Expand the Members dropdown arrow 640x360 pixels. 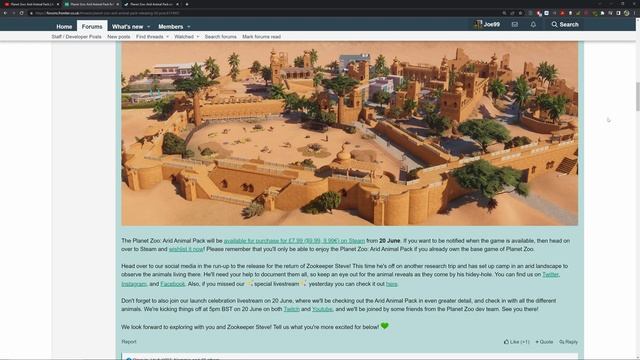189,27
